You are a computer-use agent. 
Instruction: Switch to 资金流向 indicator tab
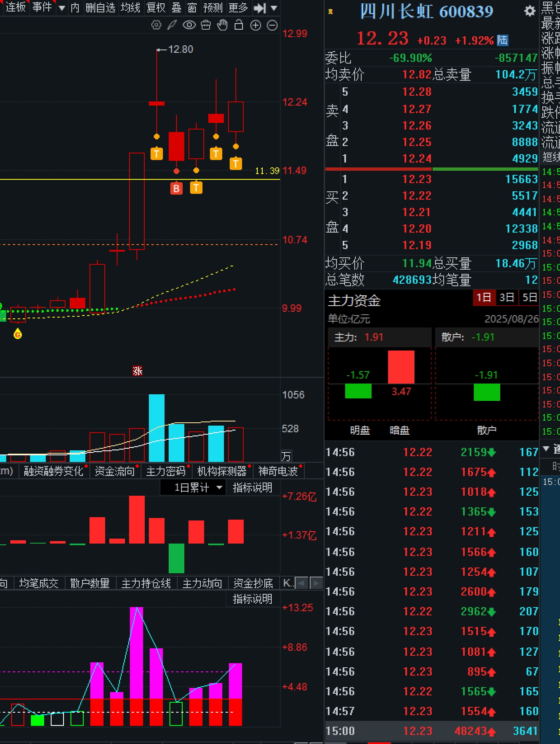[115, 471]
